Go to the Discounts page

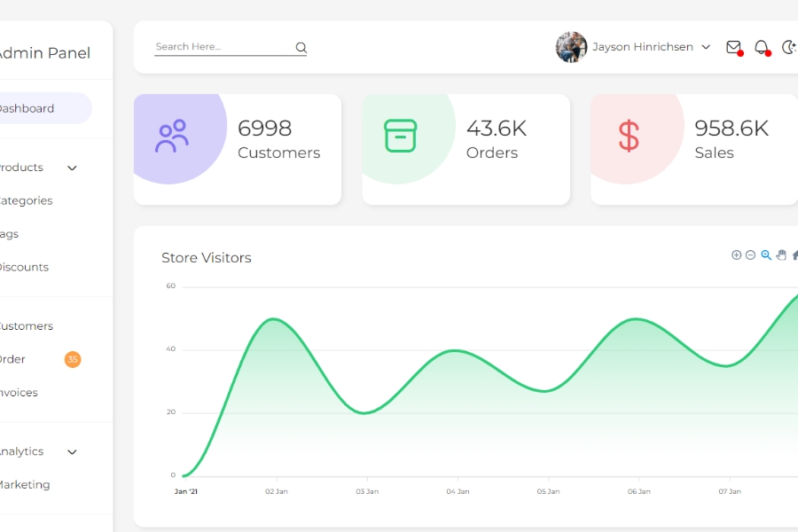(x=24, y=268)
